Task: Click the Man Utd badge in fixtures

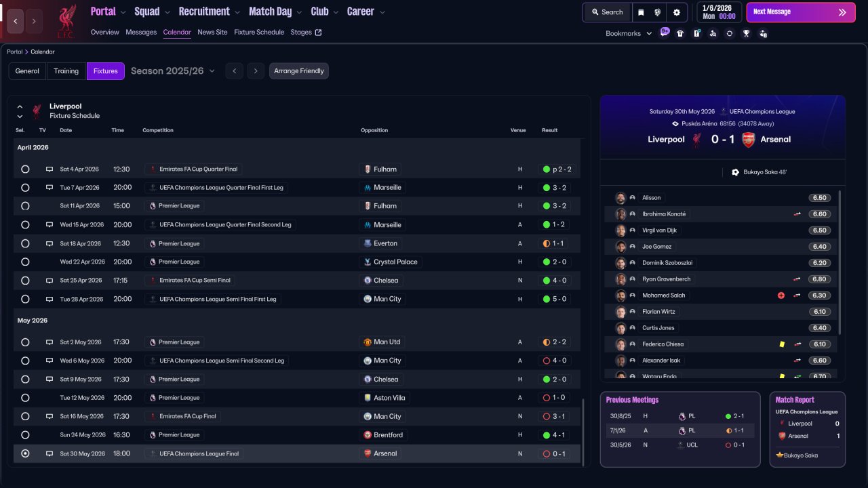Action: 368,342
